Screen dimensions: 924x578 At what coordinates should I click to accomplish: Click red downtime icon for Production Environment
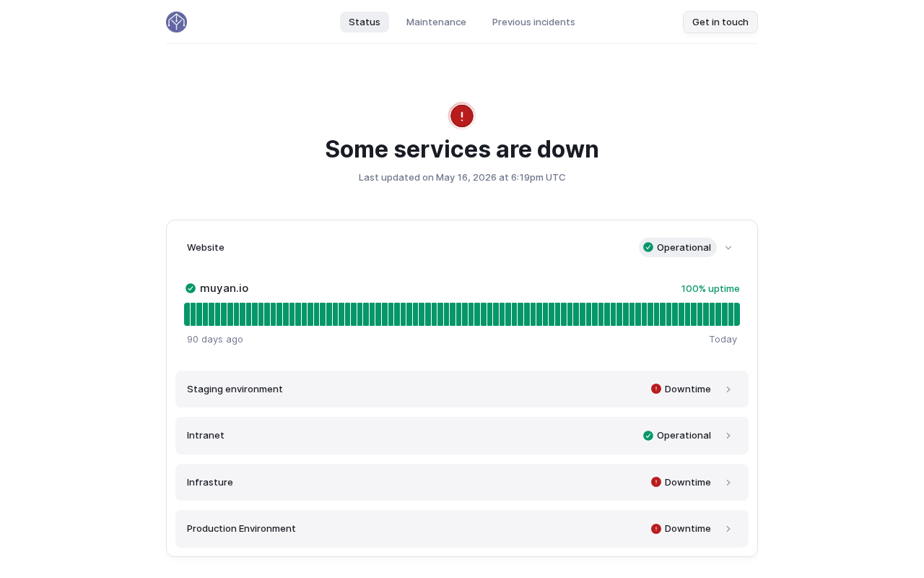tap(656, 529)
